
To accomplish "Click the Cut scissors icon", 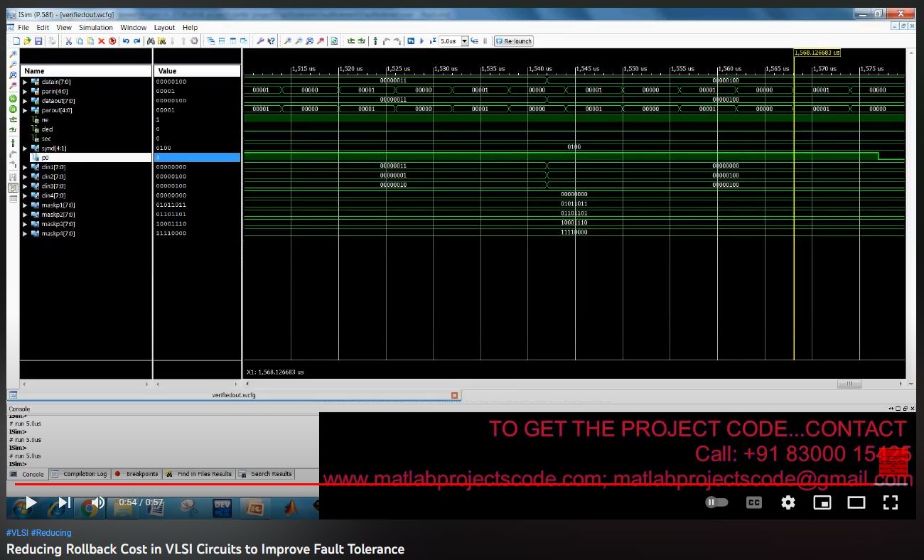I will [69, 41].
